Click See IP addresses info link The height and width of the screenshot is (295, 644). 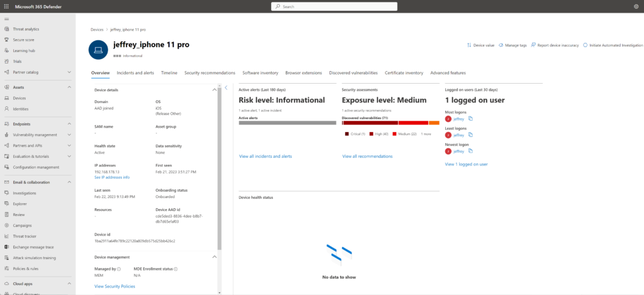click(x=112, y=177)
